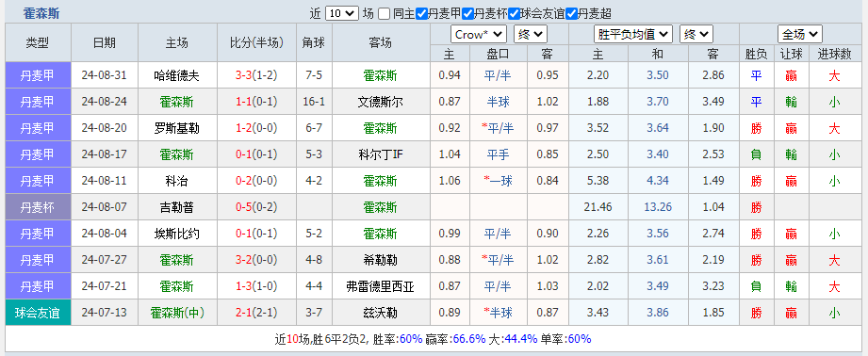Open the 终 dropdown next to Crow*

531,35
